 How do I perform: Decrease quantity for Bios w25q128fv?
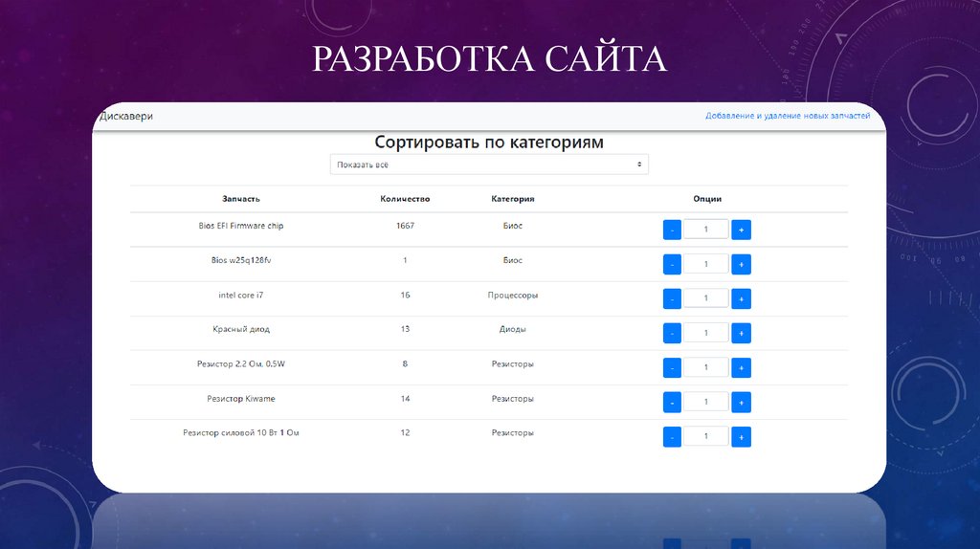tap(672, 264)
